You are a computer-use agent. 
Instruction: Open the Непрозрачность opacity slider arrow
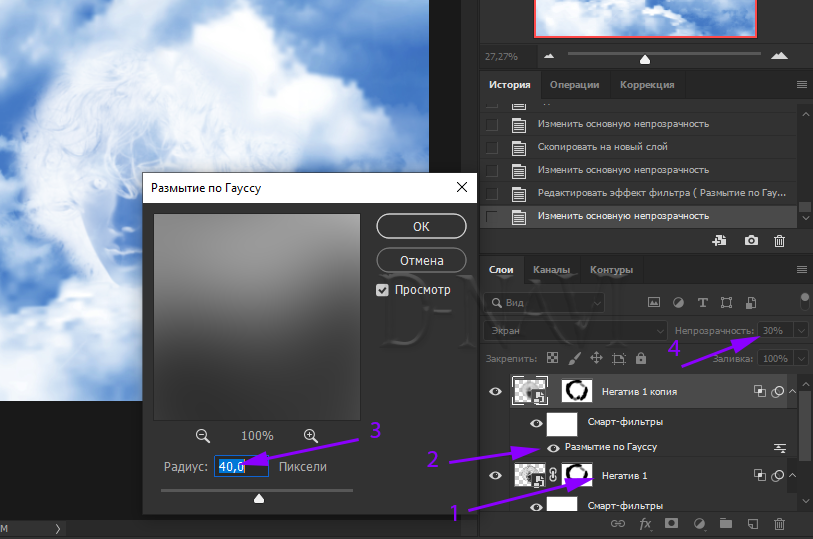click(x=802, y=331)
